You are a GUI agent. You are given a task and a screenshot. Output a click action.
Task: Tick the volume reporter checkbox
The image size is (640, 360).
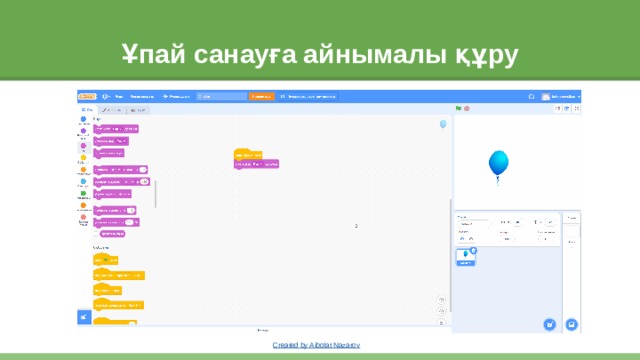pos(96,234)
